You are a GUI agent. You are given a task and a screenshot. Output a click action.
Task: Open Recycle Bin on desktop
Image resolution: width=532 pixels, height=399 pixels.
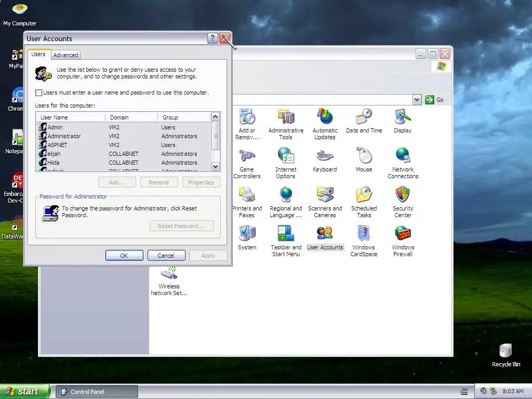[x=506, y=355]
